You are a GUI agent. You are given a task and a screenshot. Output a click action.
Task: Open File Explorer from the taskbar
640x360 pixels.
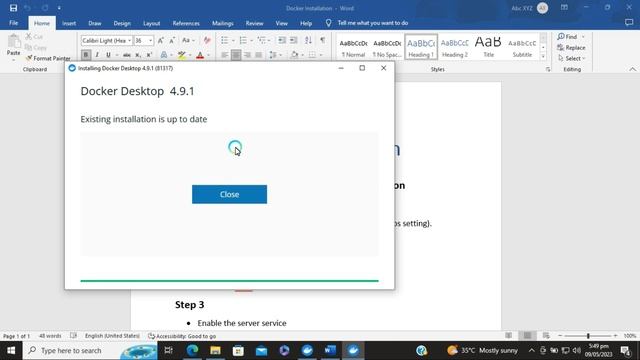coord(215,350)
